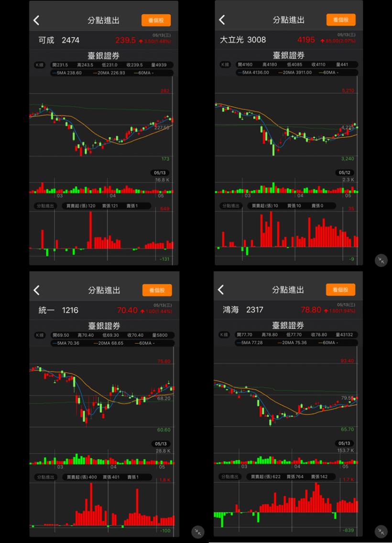This screenshot has width=392, height=543.
Task: Tap the 5MA 70.36 legend entry
Action: [x=66, y=343]
